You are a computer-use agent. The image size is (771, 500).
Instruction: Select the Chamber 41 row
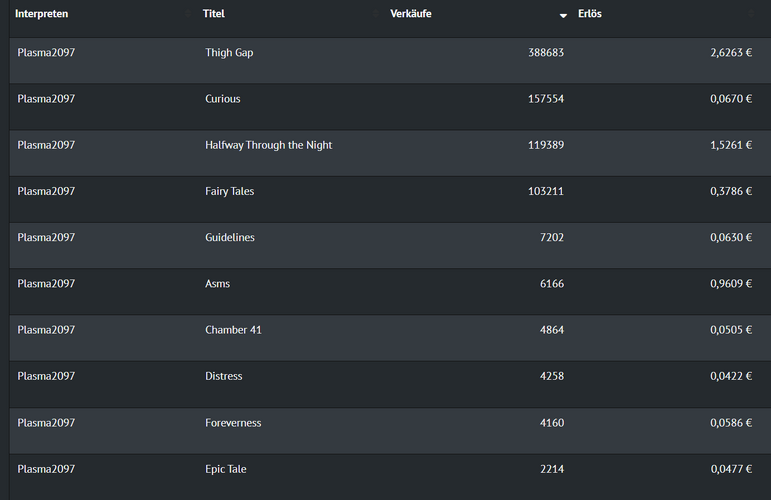point(233,330)
